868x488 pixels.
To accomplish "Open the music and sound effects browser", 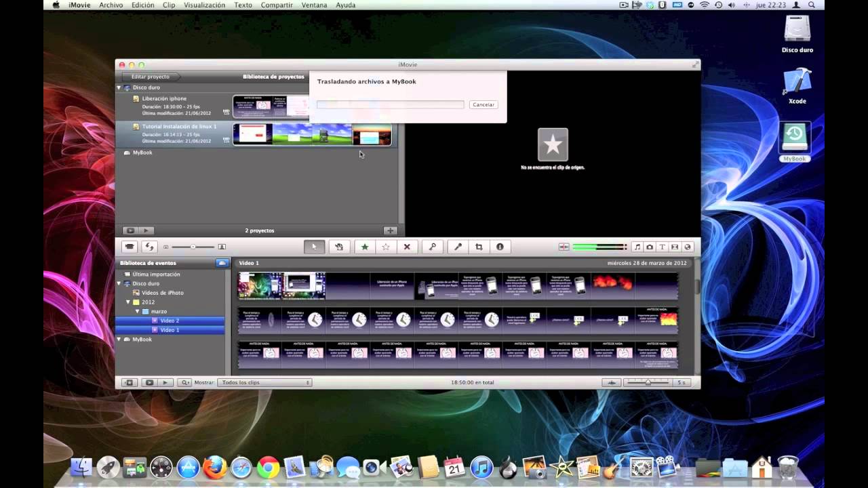I will click(637, 247).
